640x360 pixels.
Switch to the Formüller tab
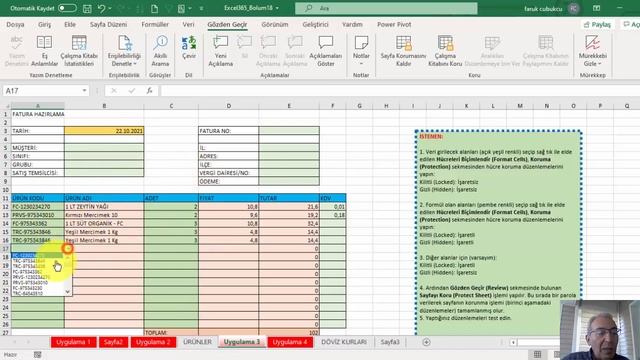[155, 24]
